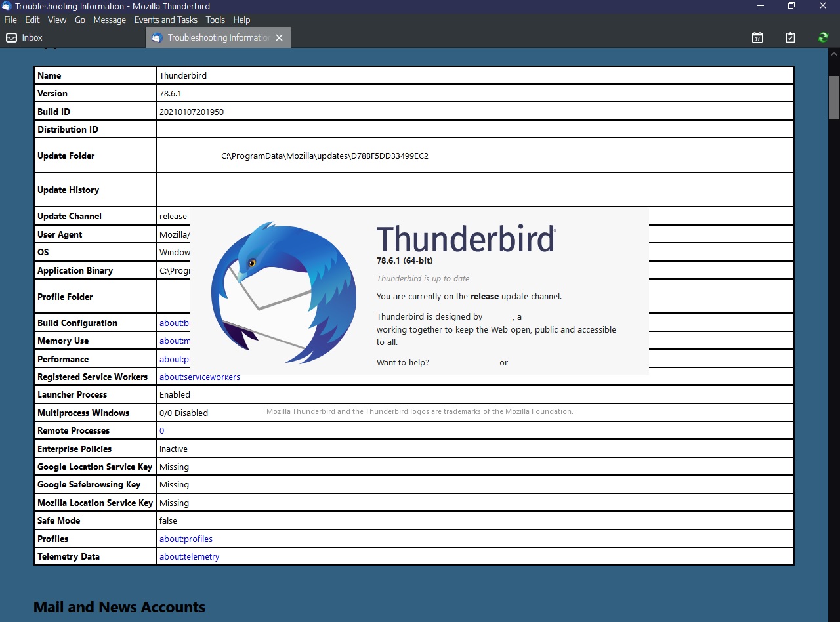
Task: Open the Edit menu
Action: coord(32,20)
